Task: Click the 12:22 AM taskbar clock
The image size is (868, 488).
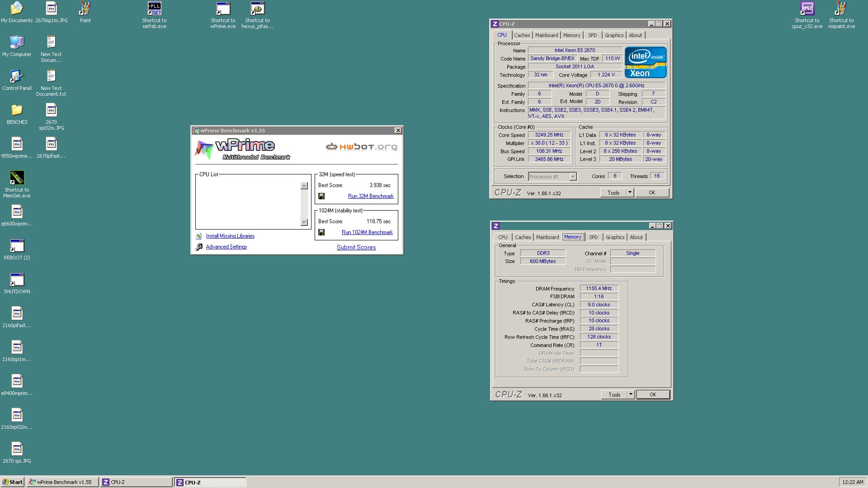Action: click(853, 482)
